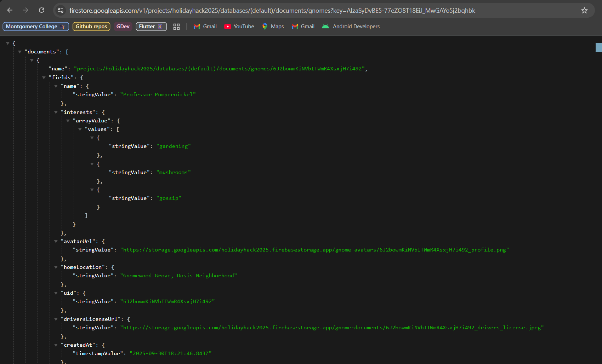Image resolution: width=602 pixels, height=364 pixels.
Task: Click the "timestampValue" key label
Action: pos(98,353)
